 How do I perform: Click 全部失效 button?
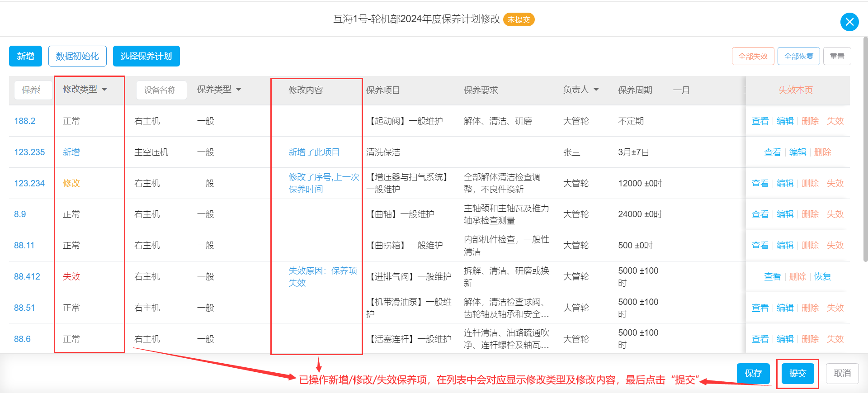tap(753, 56)
